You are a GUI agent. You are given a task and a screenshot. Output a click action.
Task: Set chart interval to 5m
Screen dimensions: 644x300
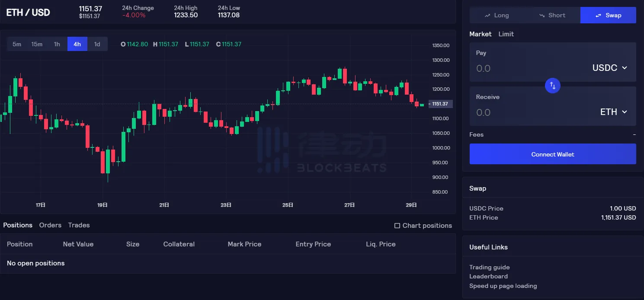17,44
